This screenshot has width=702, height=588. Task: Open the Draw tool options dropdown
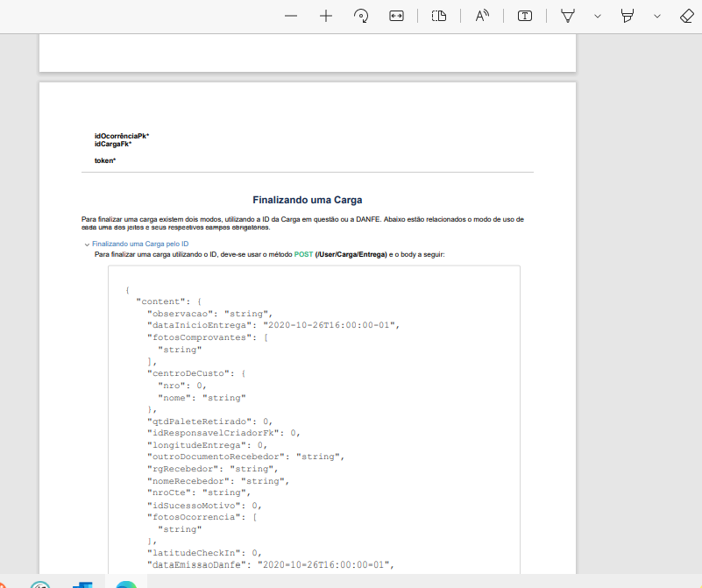[597, 16]
